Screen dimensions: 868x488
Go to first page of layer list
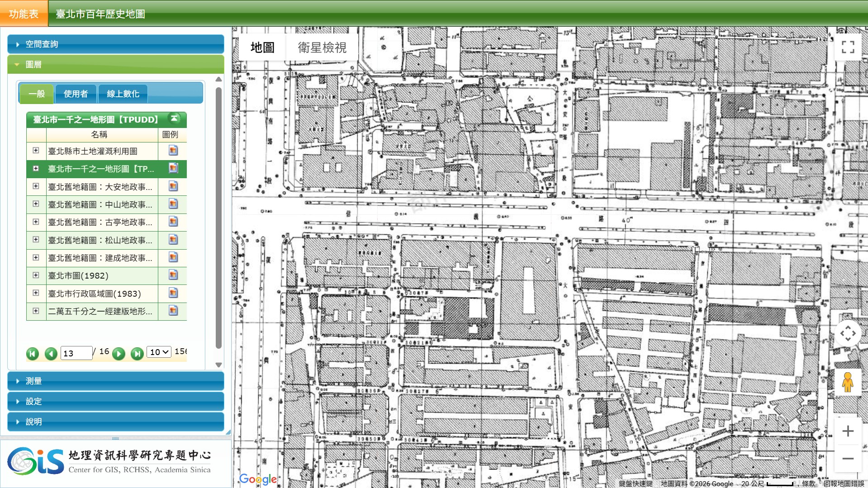[33, 353]
